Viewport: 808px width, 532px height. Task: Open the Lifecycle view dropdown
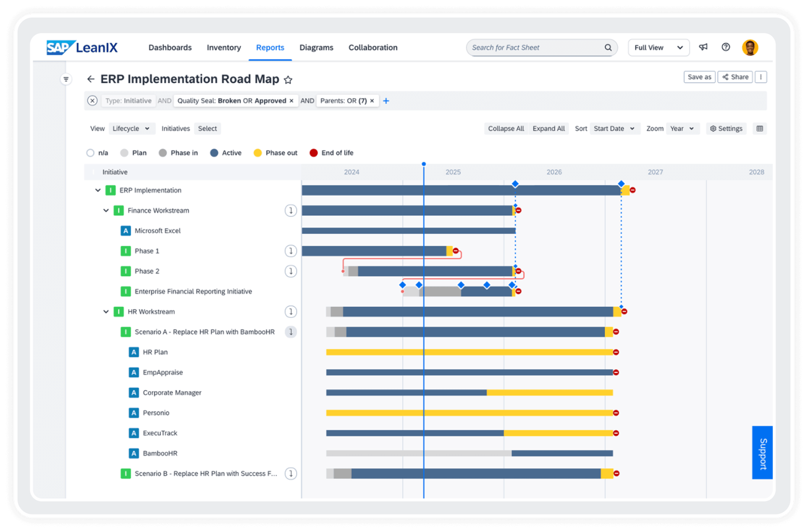coord(132,129)
